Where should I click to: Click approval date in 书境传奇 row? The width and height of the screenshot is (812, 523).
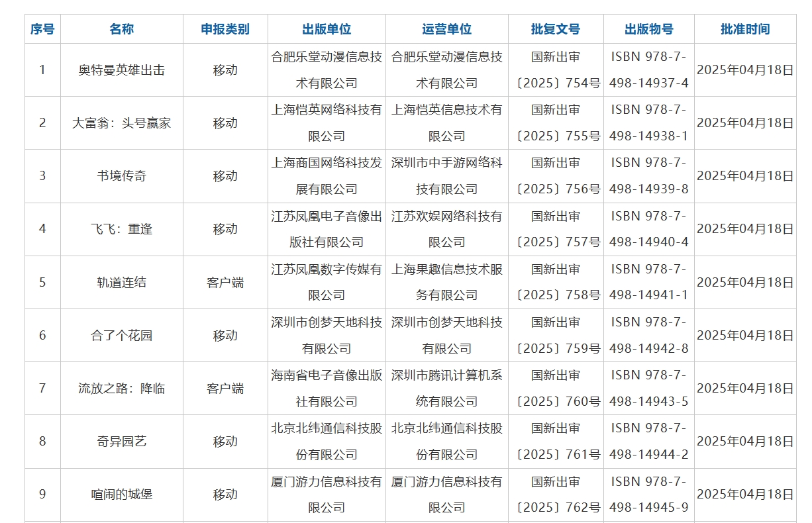(x=745, y=176)
